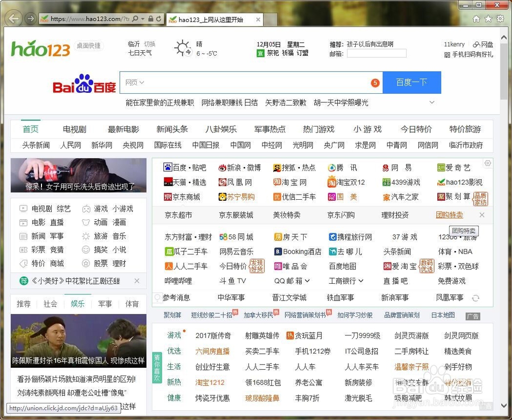Click the address bar search magnifier icon
512x420 pixels.
pyautogui.click(x=135, y=19)
